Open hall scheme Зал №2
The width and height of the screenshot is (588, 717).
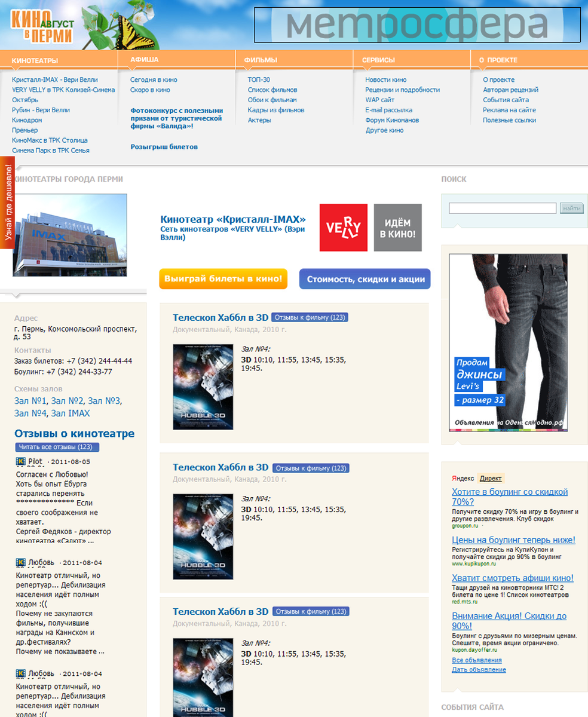[x=67, y=401]
